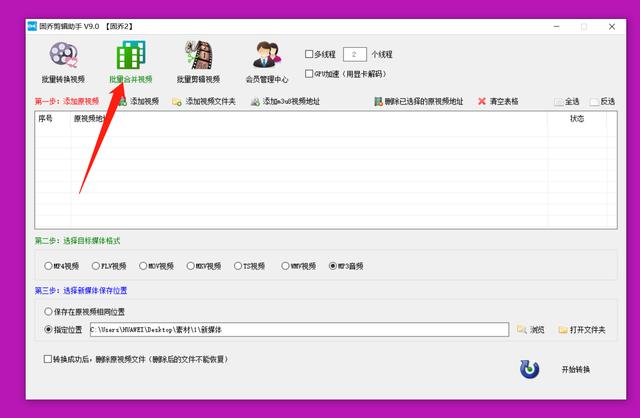Click 清空表格 clear table button
The height and width of the screenshot is (418, 640).
(x=498, y=101)
